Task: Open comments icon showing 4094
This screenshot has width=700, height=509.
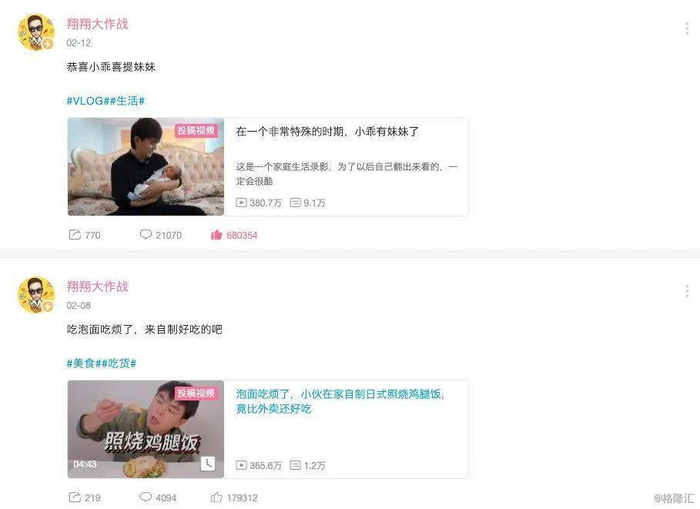Action: point(146,497)
